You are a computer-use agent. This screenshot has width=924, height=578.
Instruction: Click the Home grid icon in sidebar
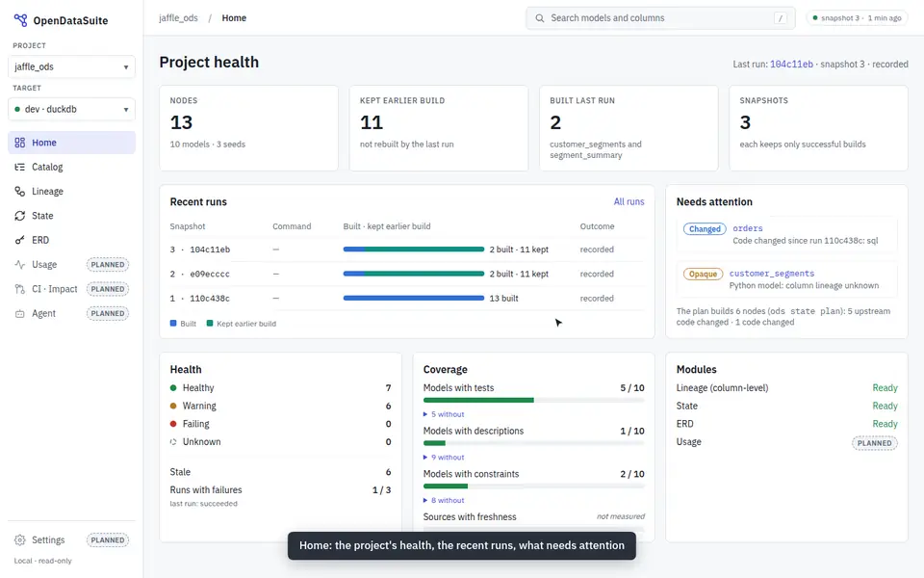pyautogui.click(x=20, y=143)
